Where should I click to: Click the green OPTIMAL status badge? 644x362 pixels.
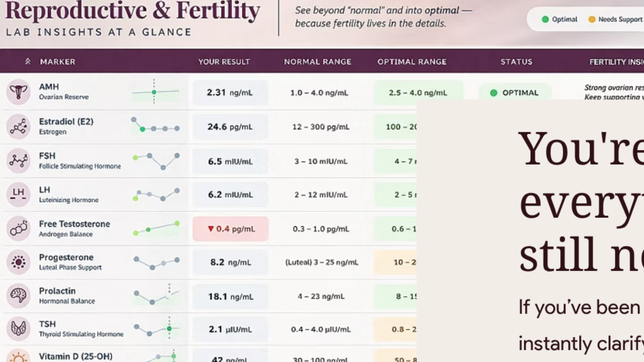515,93
